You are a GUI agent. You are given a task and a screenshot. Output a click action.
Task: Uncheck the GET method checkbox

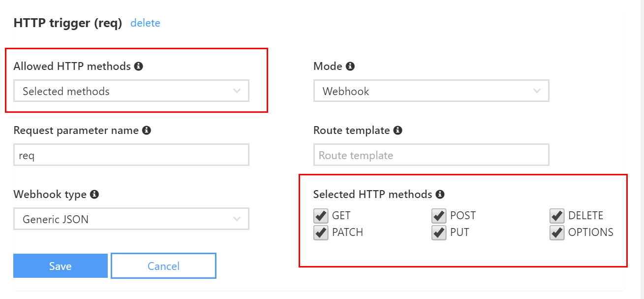point(321,216)
